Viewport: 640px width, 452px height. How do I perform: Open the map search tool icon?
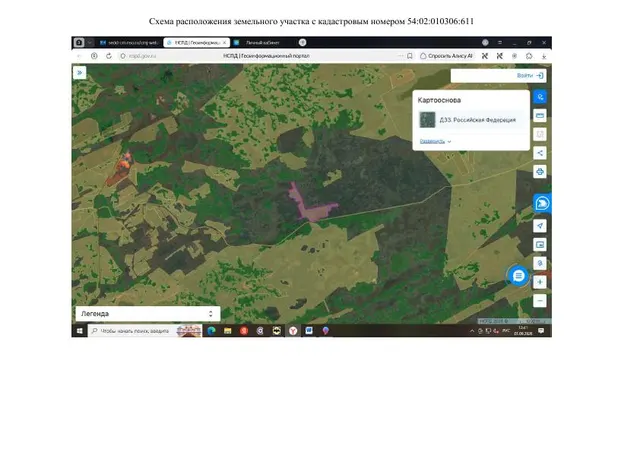click(540, 97)
